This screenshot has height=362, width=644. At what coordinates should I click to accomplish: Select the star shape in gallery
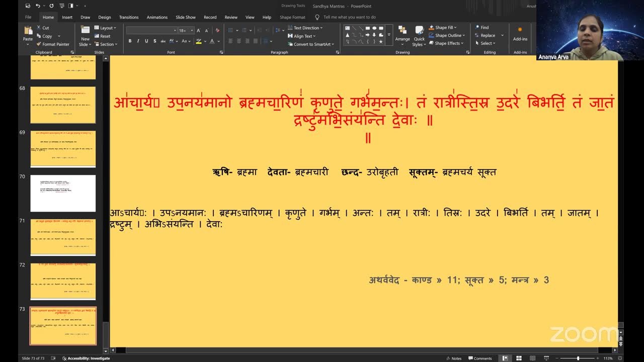point(381,42)
